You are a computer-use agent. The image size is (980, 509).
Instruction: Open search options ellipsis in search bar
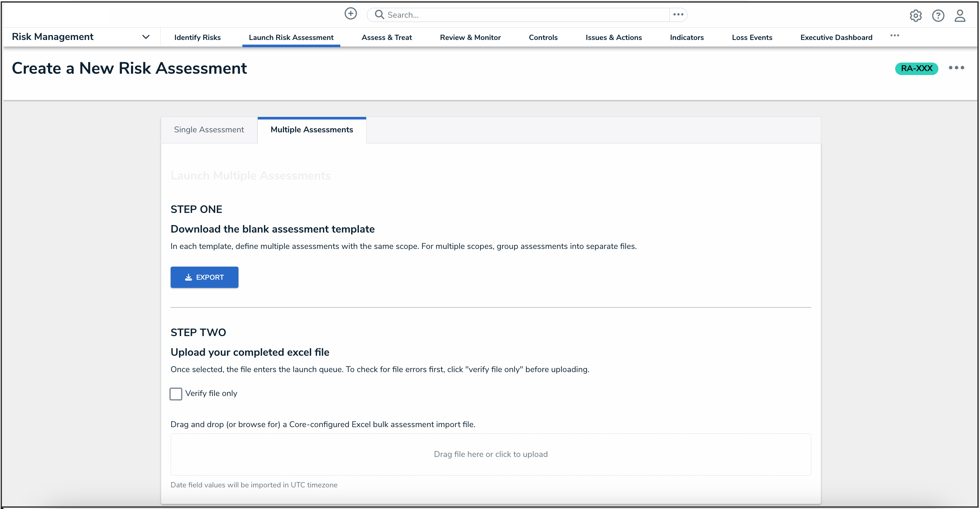678,15
